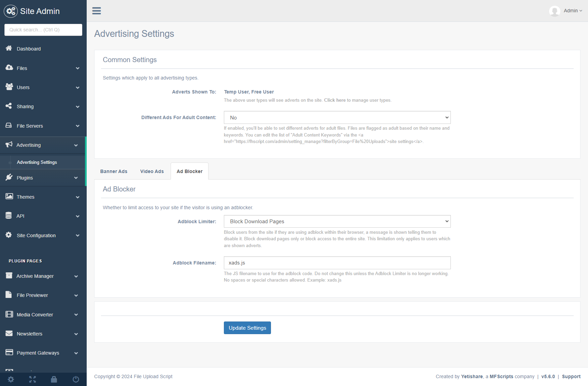
Task: Click the hamburger menu icon
Action: (x=97, y=11)
